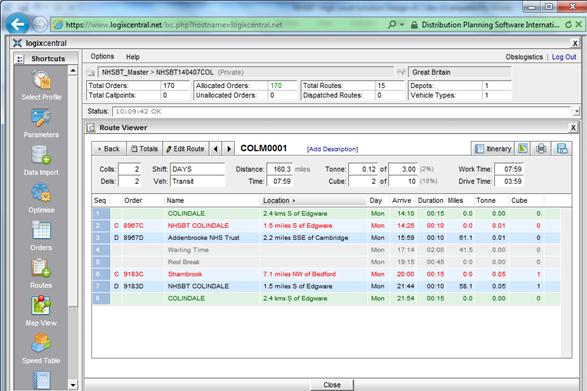Click the Add Description link
587x391 pixels.
332,149
